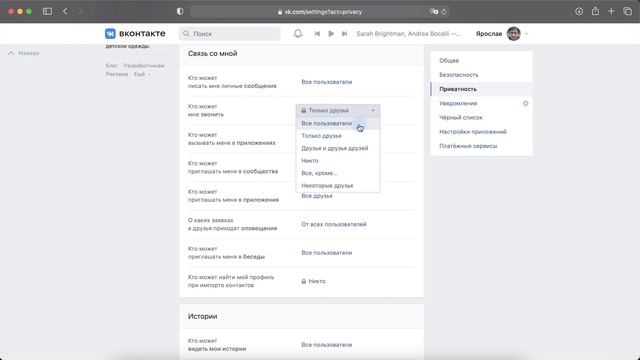640x360 pixels.
Task: Expand the Ещё footer menu
Action: (x=142, y=74)
